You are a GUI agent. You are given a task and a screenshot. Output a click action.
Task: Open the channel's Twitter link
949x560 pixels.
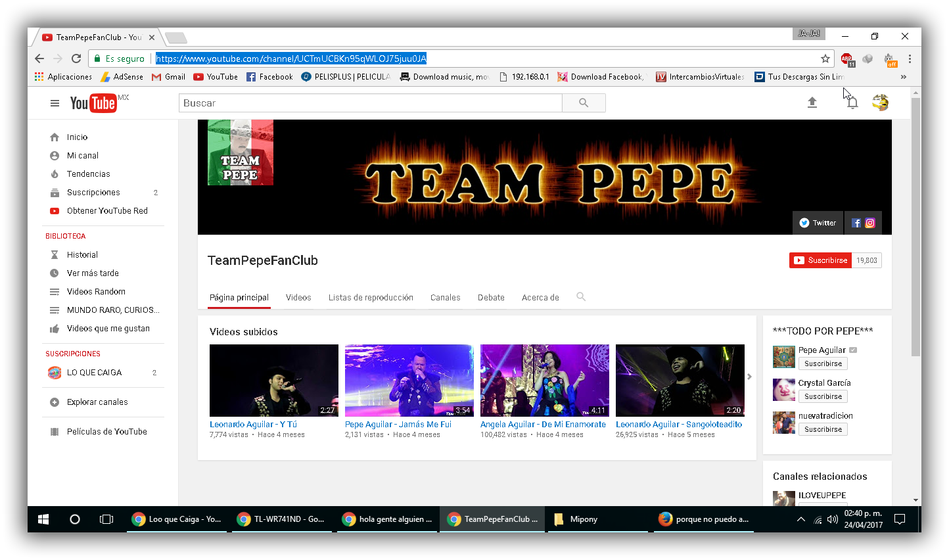pos(818,223)
